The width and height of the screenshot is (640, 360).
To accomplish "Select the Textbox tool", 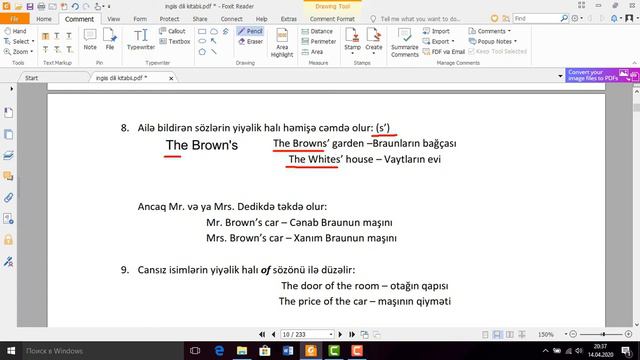I will 175,42.
